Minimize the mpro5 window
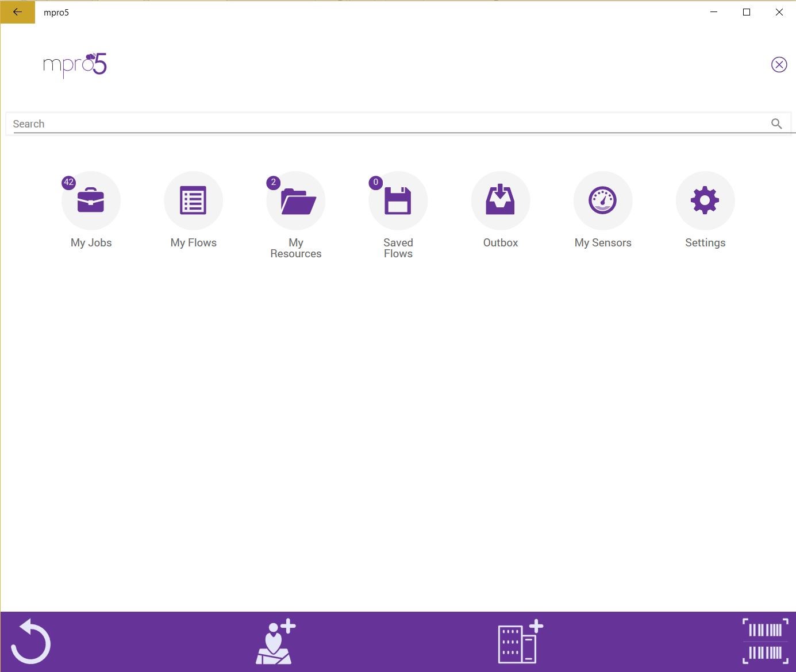This screenshot has height=672, width=796. 714,12
